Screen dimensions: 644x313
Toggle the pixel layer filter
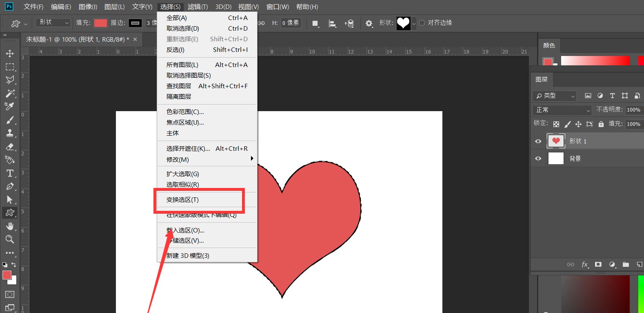point(588,96)
